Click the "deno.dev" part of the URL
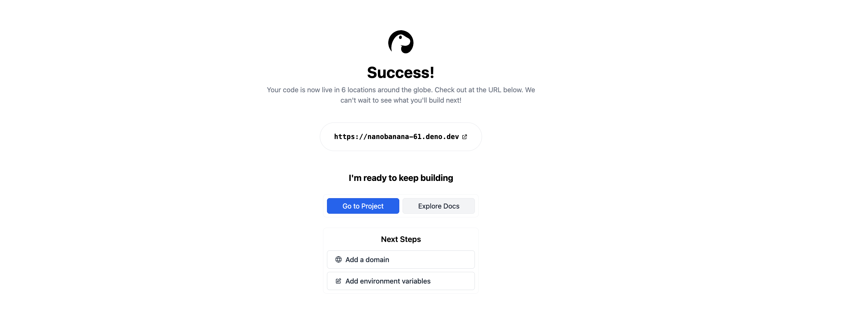This screenshot has width=868, height=330. pyautogui.click(x=442, y=137)
